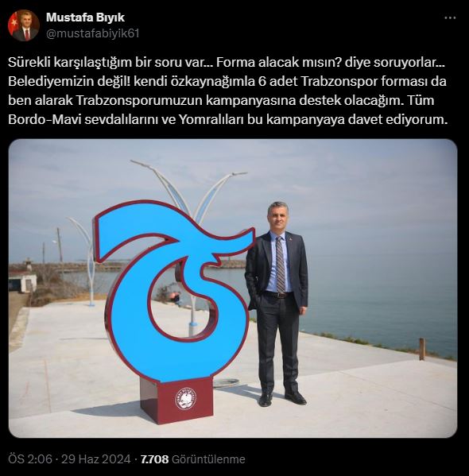Viewport: 469px width, 476px height.
Task: Click the man's striped tie
Action: click(x=281, y=264)
